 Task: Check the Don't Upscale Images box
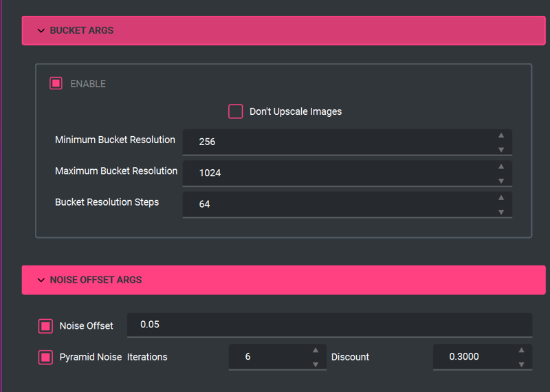click(x=236, y=111)
